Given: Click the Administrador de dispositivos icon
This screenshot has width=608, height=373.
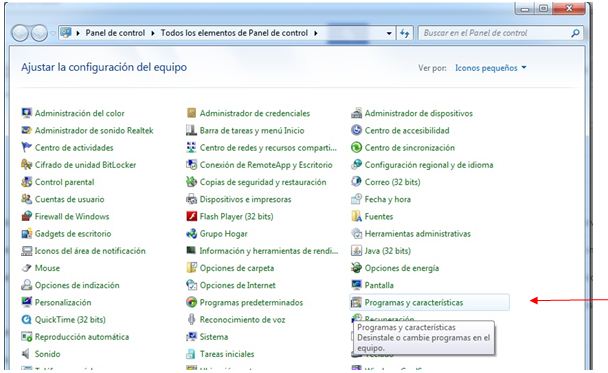Looking at the screenshot, I should pyautogui.click(x=356, y=113).
